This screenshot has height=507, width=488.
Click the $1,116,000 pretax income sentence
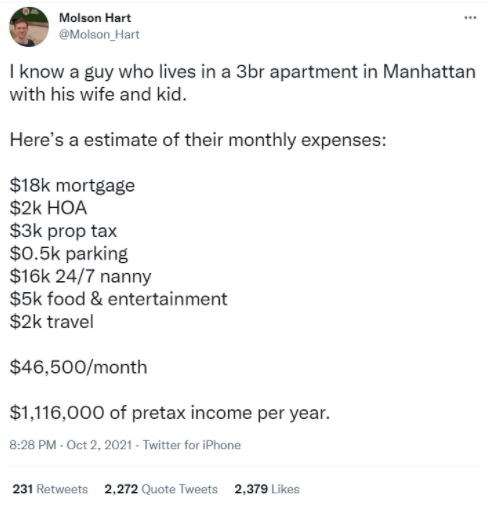(170, 413)
